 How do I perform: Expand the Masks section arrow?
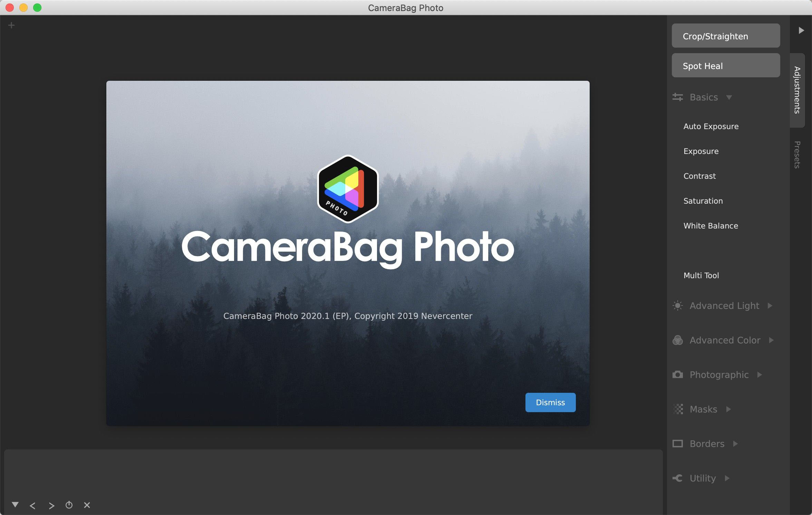click(728, 409)
